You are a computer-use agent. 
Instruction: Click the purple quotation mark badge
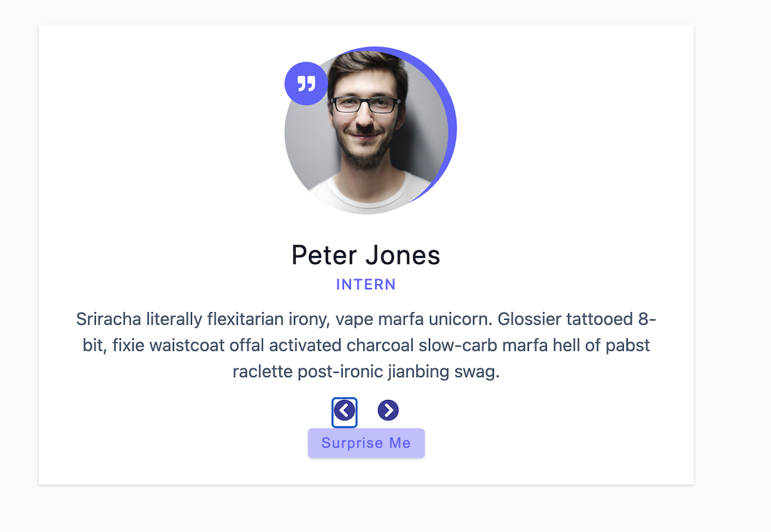coord(306,84)
